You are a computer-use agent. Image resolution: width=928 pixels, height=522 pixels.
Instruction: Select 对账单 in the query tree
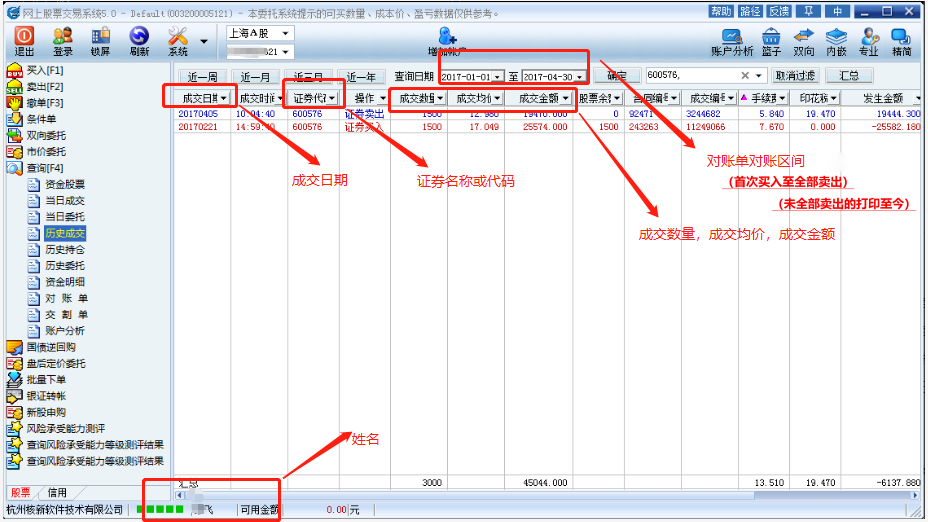click(66, 298)
